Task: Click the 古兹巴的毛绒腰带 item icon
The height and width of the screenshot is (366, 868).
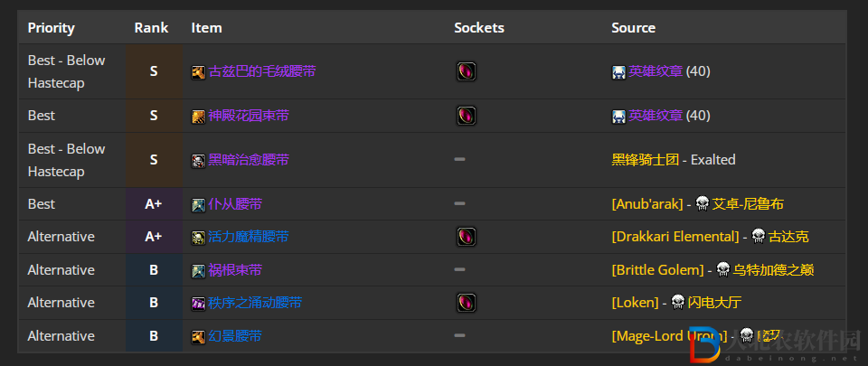Action: [198, 72]
